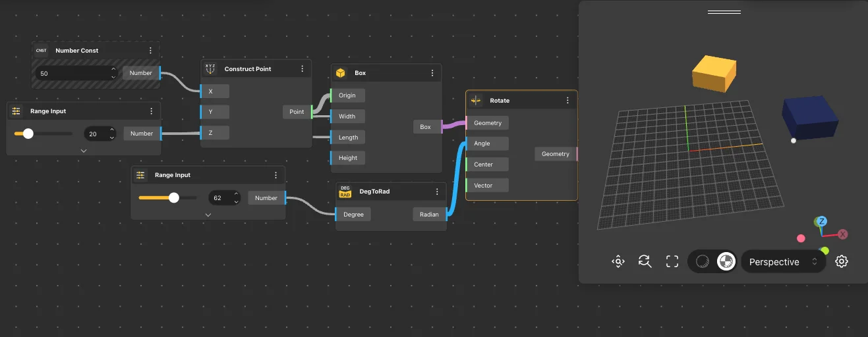This screenshot has height=337, width=868.
Task: Click the Box node cube icon
Action: pos(341,73)
